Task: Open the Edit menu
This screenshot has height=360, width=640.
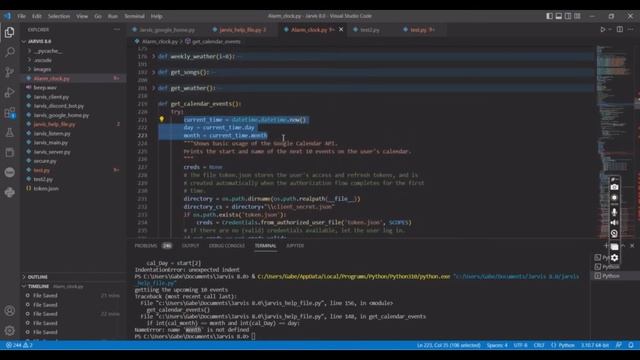Action: point(37,16)
